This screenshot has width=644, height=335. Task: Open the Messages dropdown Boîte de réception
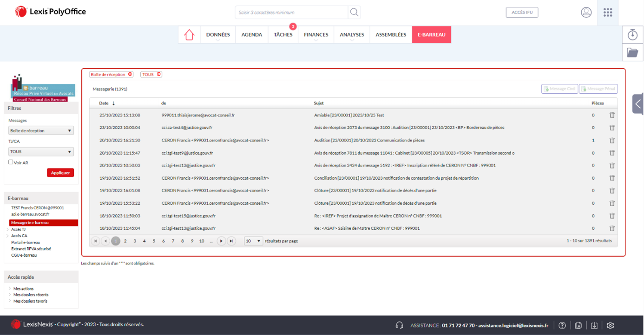click(x=41, y=131)
